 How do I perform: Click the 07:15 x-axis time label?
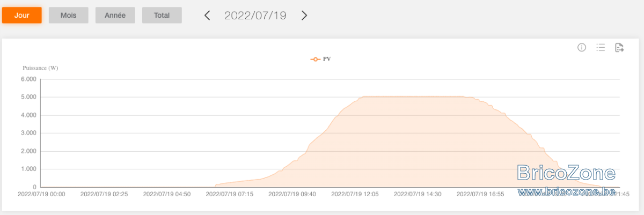(229, 194)
